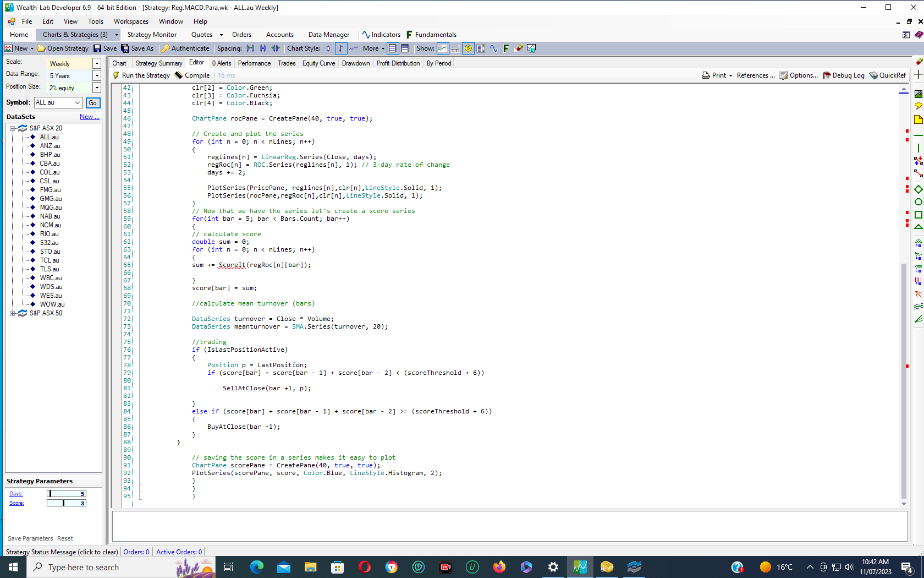Click the Run the Strategy lightning icon
924x578 pixels.
click(x=116, y=75)
